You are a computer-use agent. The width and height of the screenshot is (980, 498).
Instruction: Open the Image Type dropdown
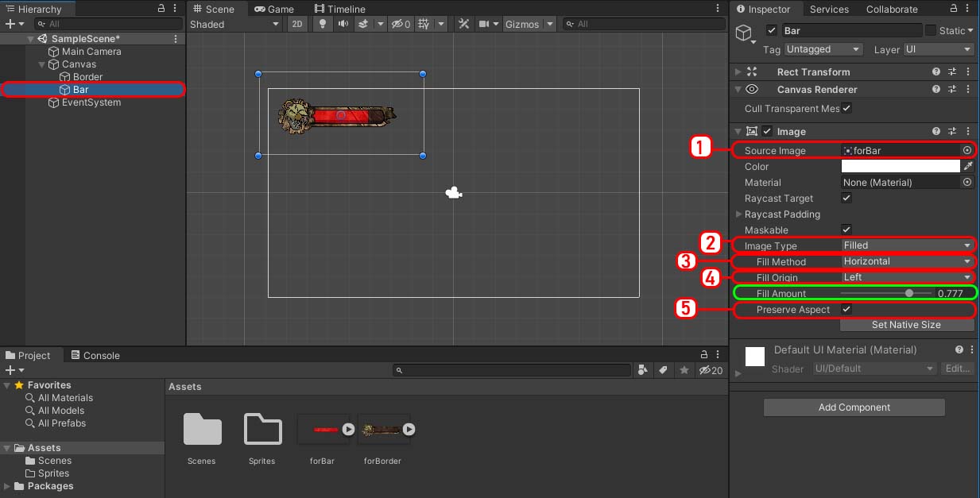coord(907,245)
